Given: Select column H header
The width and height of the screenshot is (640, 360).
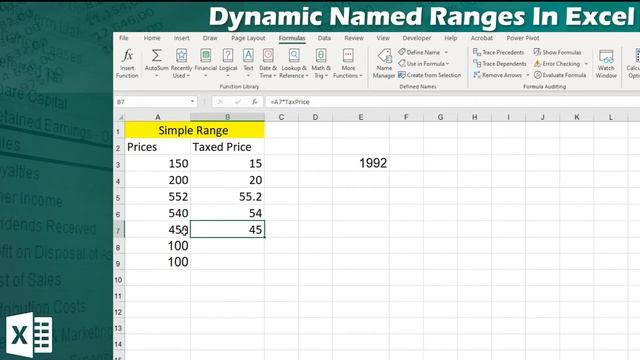Looking at the screenshot, I should pyautogui.click(x=474, y=117).
